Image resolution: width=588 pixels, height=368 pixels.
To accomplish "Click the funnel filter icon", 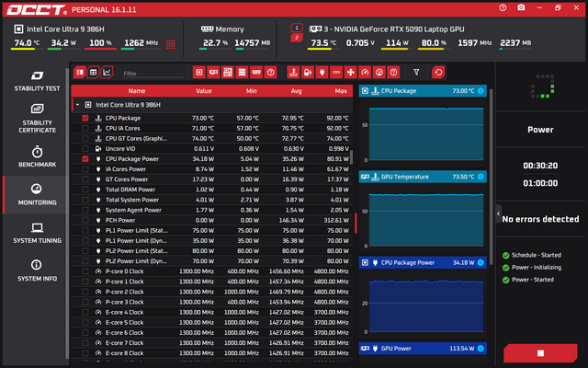I will [x=416, y=72].
